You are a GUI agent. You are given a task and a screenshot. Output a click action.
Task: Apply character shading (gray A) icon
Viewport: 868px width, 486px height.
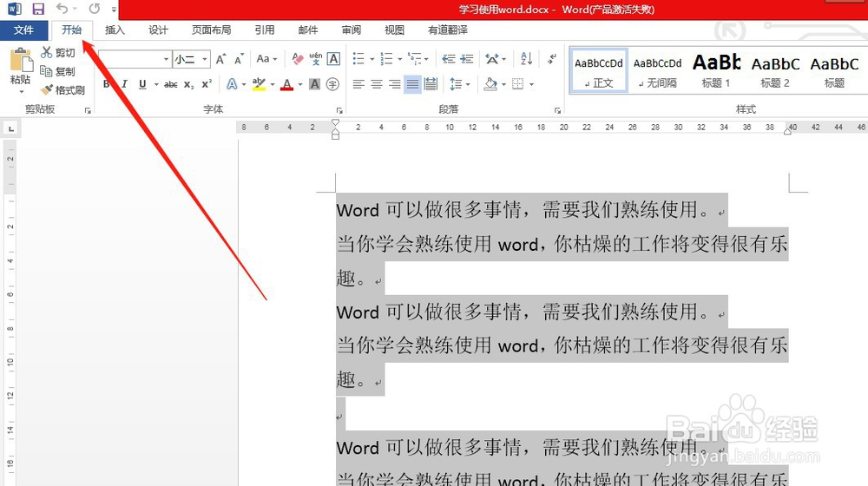[x=314, y=84]
